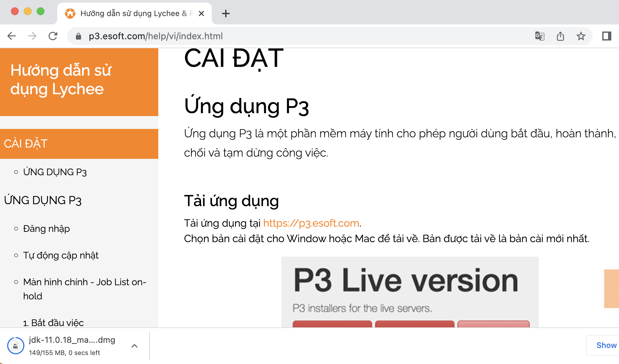View site security lock info
619x364 pixels.
78,36
